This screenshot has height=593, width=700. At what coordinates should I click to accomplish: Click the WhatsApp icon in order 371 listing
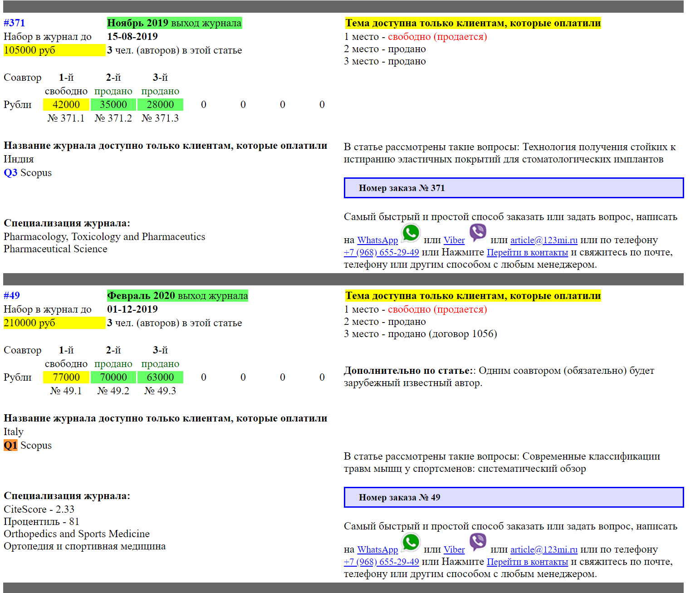pos(411,233)
